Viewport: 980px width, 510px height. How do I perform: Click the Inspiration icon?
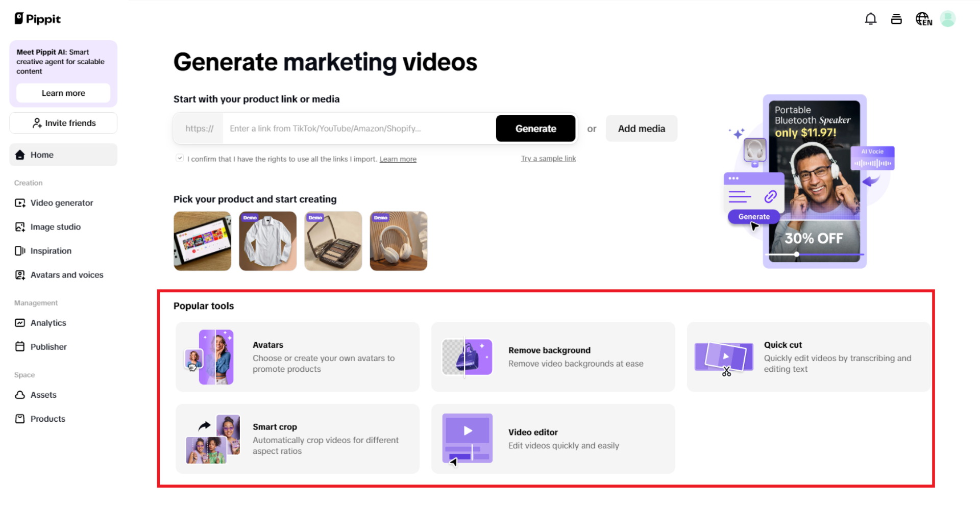pos(20,251)
